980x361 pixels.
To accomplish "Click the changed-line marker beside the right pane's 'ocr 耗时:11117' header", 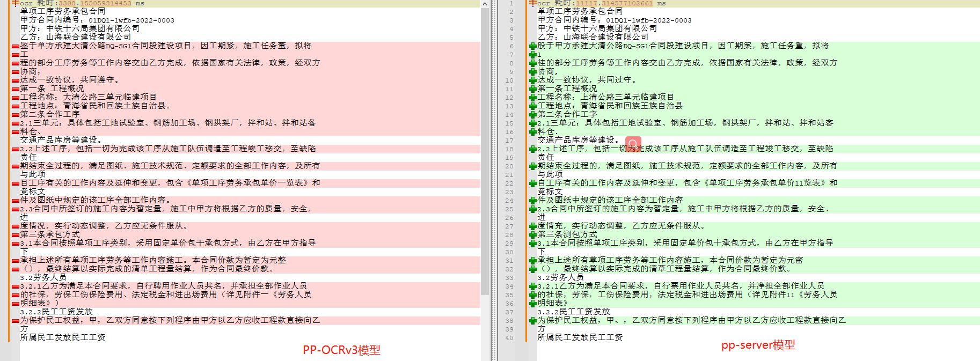I will [533, 3].
